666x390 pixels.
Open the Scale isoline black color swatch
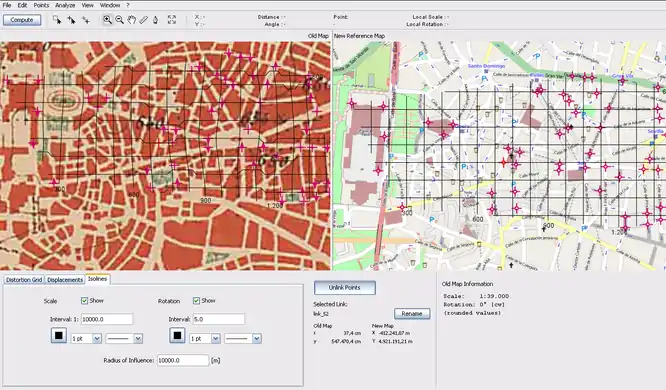59,336
